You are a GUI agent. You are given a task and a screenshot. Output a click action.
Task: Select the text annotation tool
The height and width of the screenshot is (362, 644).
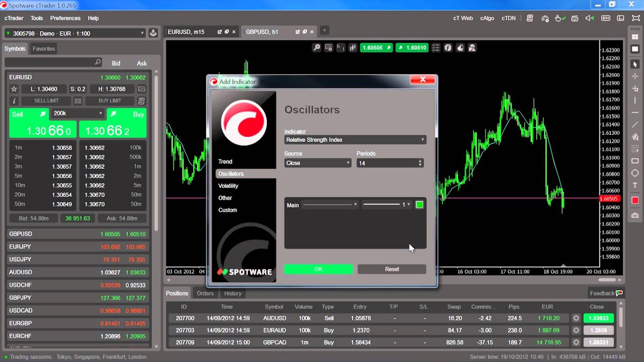[x=635, y=185]
